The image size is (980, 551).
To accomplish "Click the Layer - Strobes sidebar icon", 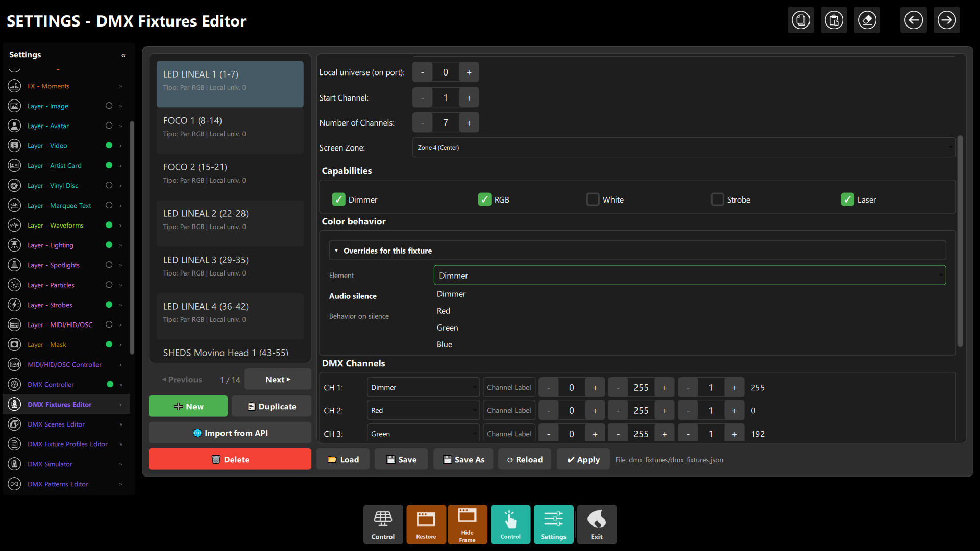I will click(14, 305).
